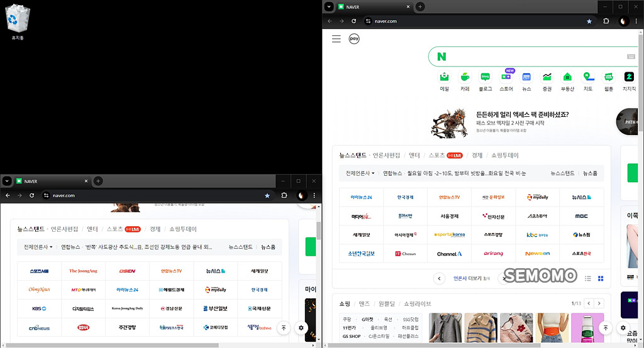Reload page in bottom-left browser window

(31, 195)
